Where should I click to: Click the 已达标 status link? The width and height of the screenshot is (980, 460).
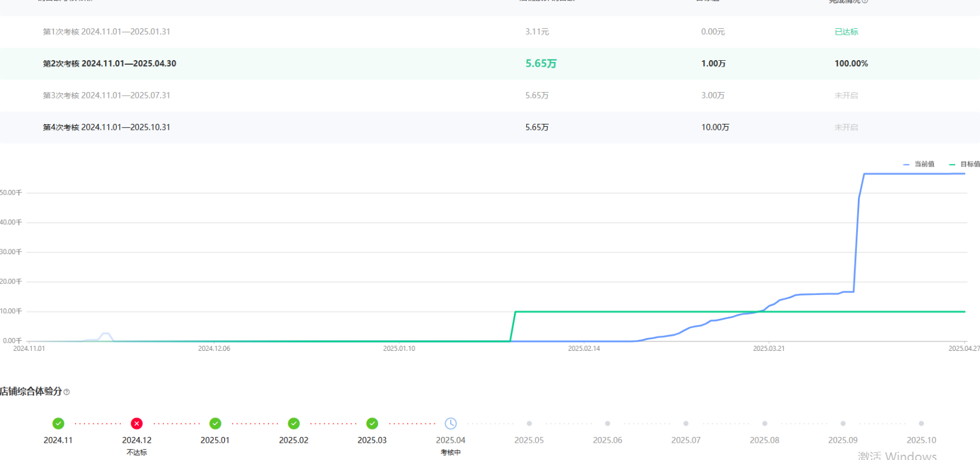click(846, 32)
